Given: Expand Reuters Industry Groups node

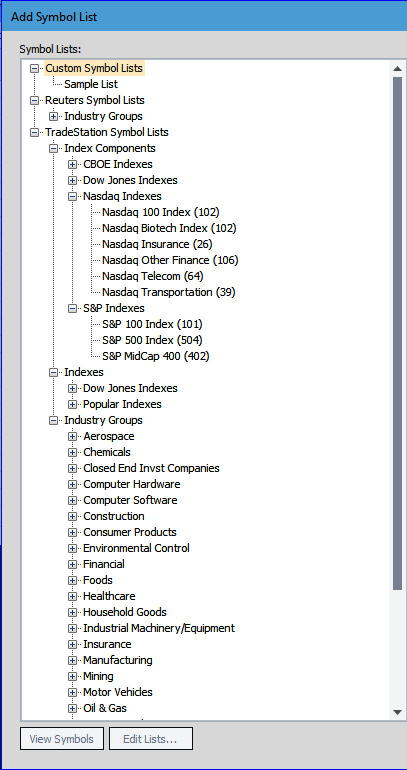Looking at the screenshot, I should click(54, 116).
